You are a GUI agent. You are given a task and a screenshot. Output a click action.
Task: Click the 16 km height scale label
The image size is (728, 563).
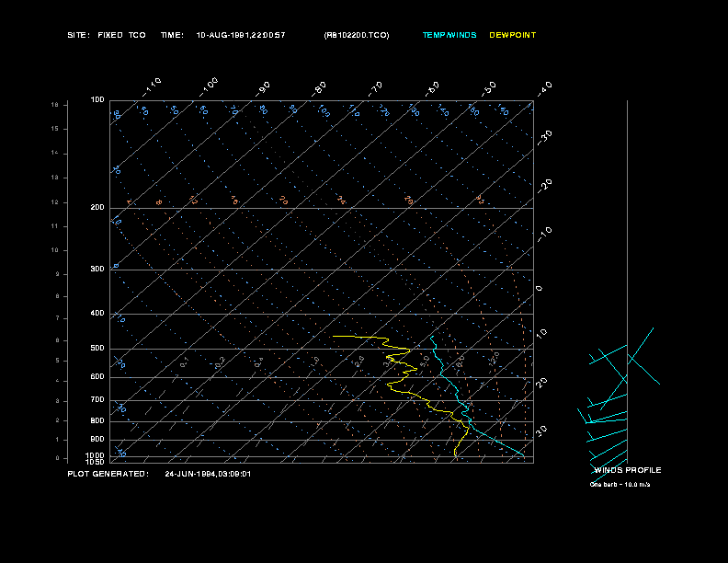pos(55,105)
